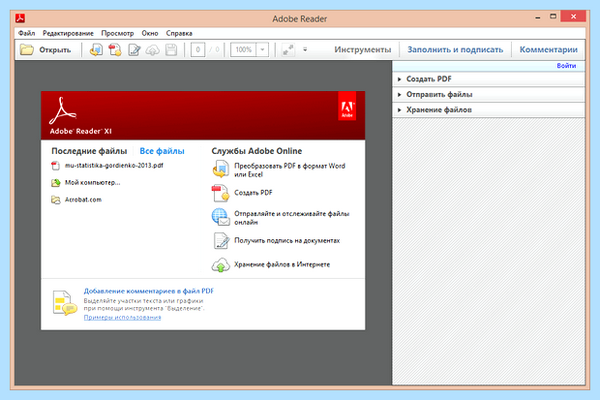Switch to the Все файлы tab
This screenshot has width=600, height=400.
pos(162,151)
